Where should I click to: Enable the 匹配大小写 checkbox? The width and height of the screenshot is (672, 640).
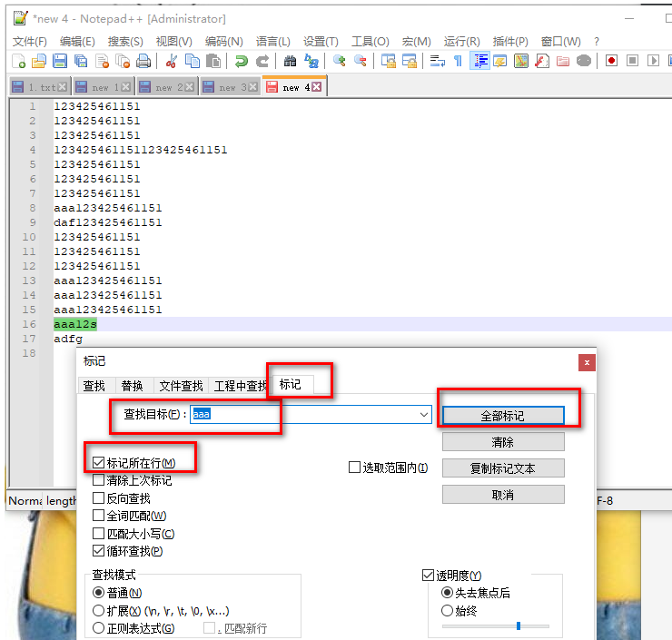[x=99, y=534]
